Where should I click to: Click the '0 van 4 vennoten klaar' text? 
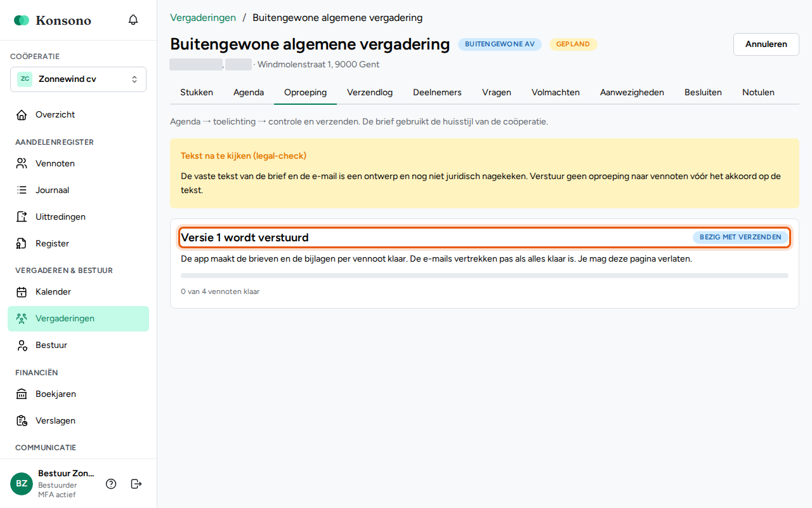click(220, 291)
